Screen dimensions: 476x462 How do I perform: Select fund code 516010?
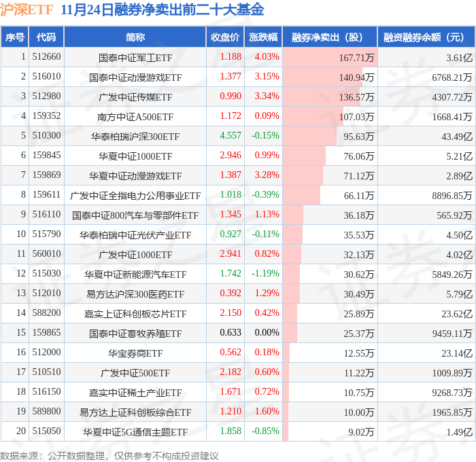[46, 77]
